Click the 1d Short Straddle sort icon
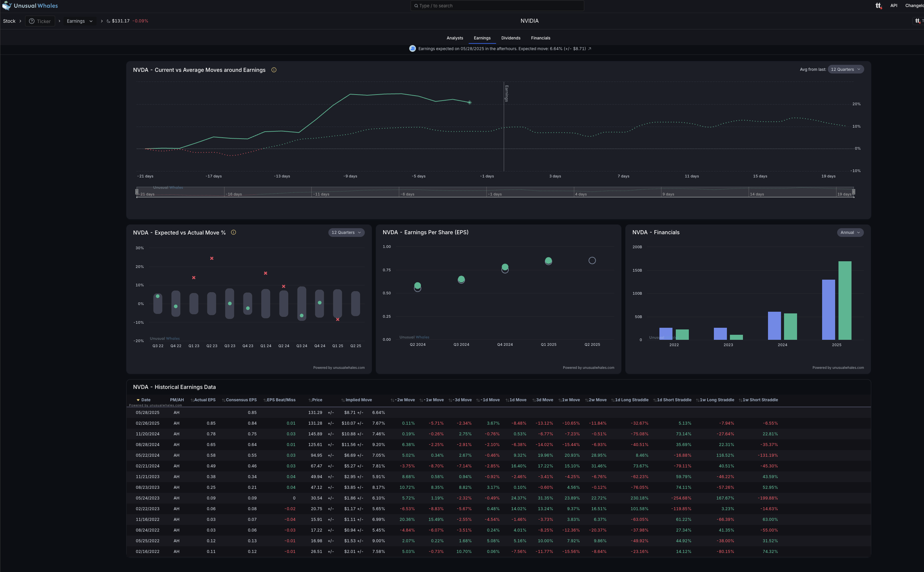Image resolution: width=924 pixels, height=572 pixels. 655,400
